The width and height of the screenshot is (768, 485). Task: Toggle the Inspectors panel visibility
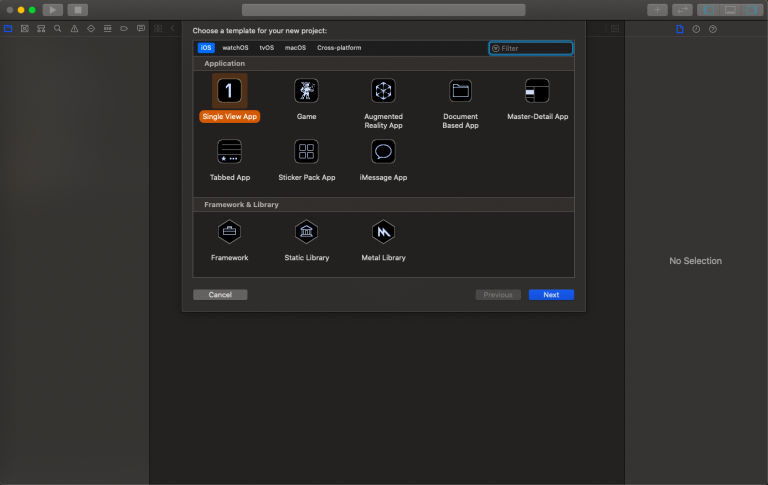point(752,10)
